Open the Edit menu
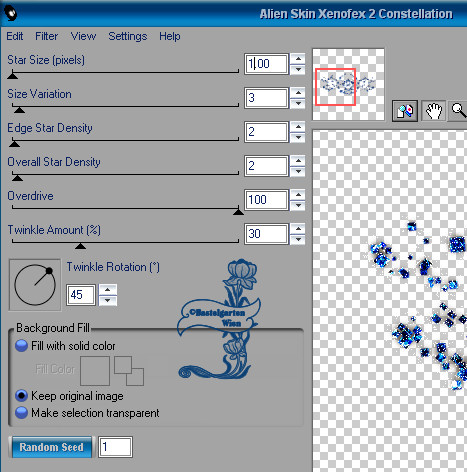 (x=15, y=36)
